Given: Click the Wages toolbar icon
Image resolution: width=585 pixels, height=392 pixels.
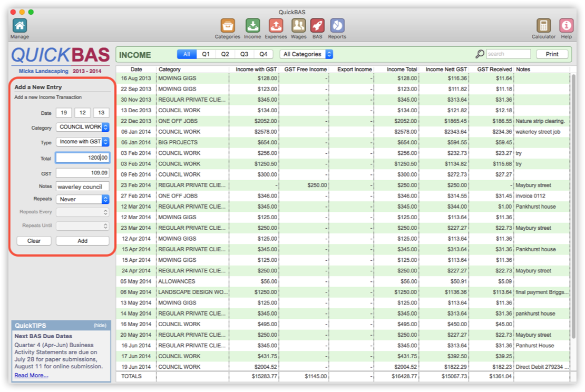Looking at the screenshot, I should pos(299,25).
